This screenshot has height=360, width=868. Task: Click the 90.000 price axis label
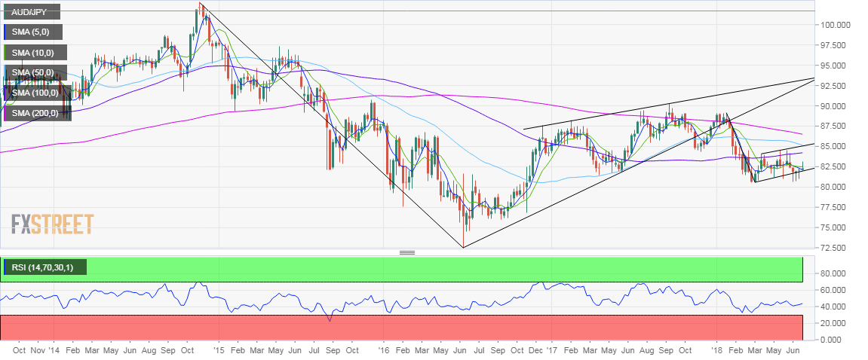835,105
